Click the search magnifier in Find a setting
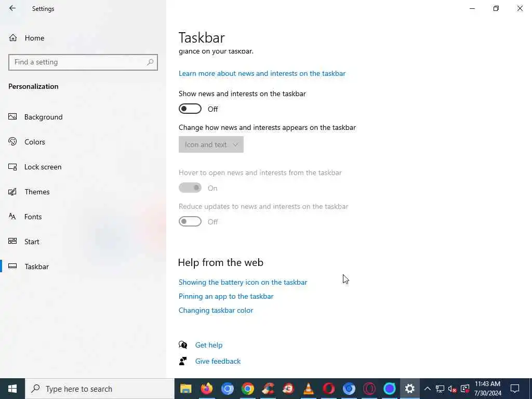Screen dimensions: 532x399 click(150, 62)
